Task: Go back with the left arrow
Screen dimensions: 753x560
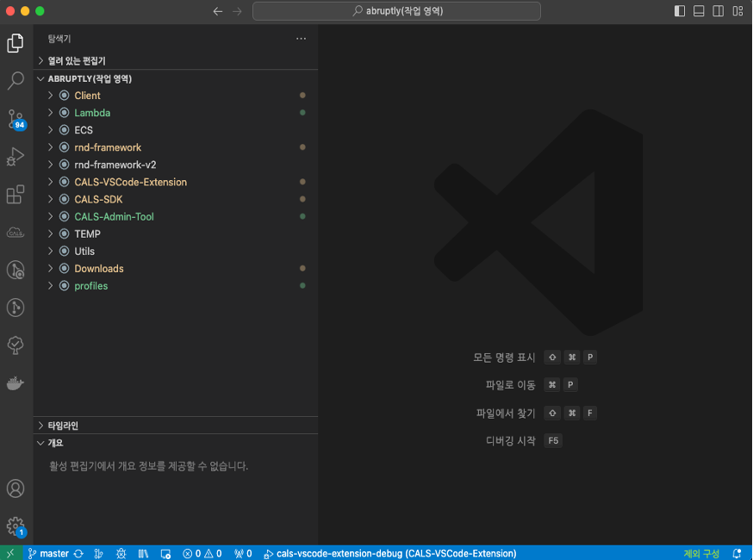Action: [218, 11]
